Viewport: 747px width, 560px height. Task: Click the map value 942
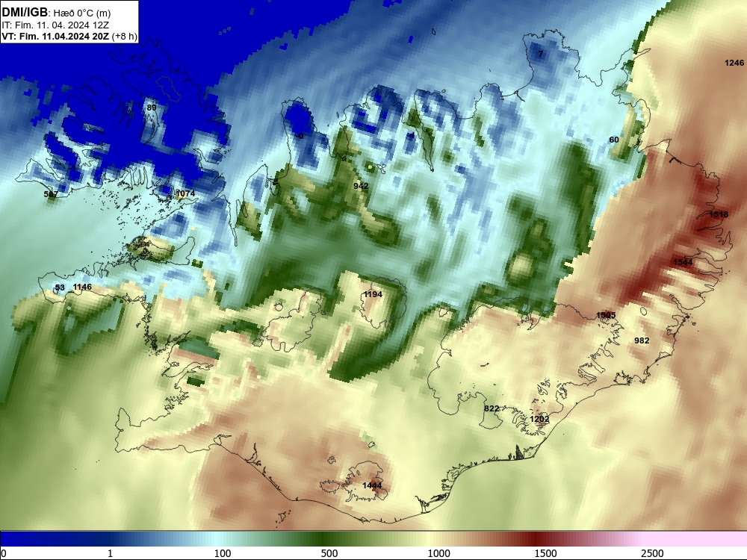361,186
